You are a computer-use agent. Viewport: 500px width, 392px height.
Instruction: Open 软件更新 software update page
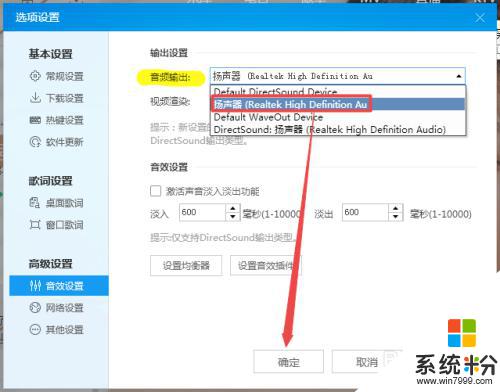pyautogui.click(x=57, y=142)
